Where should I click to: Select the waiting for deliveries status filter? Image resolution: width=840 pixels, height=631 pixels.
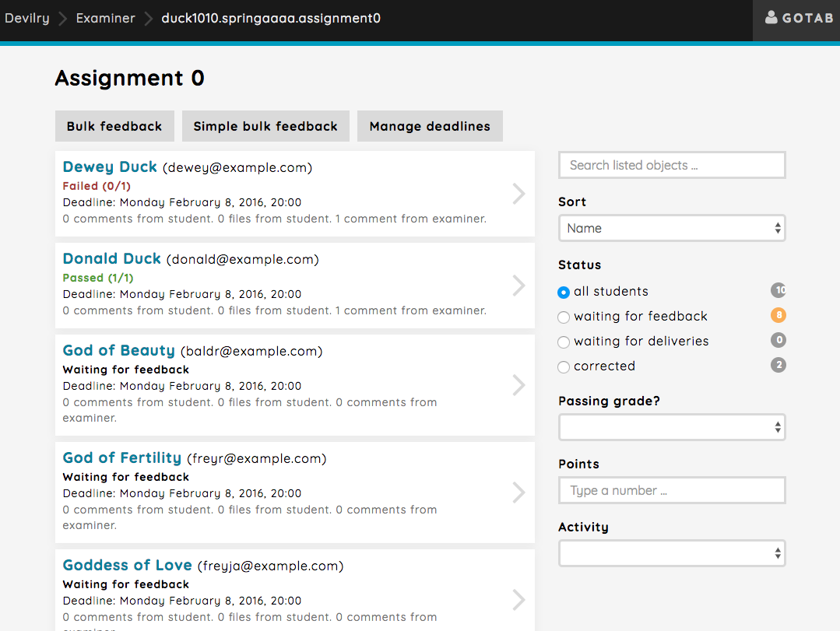point(563,342)
